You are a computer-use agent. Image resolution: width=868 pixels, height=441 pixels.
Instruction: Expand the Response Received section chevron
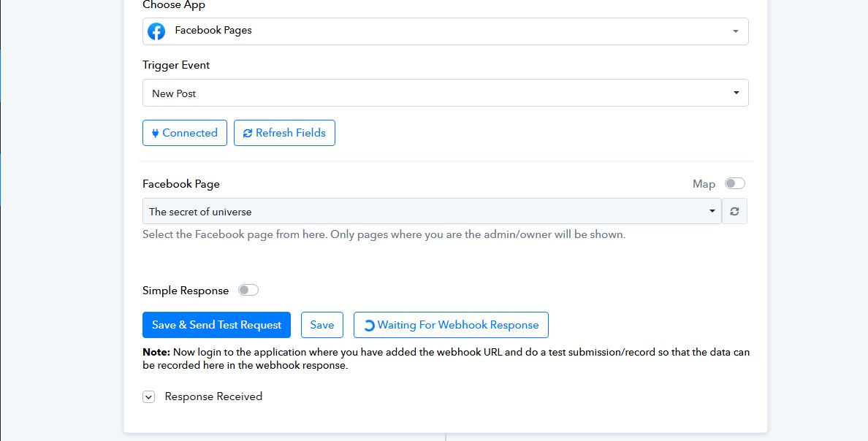148,396
